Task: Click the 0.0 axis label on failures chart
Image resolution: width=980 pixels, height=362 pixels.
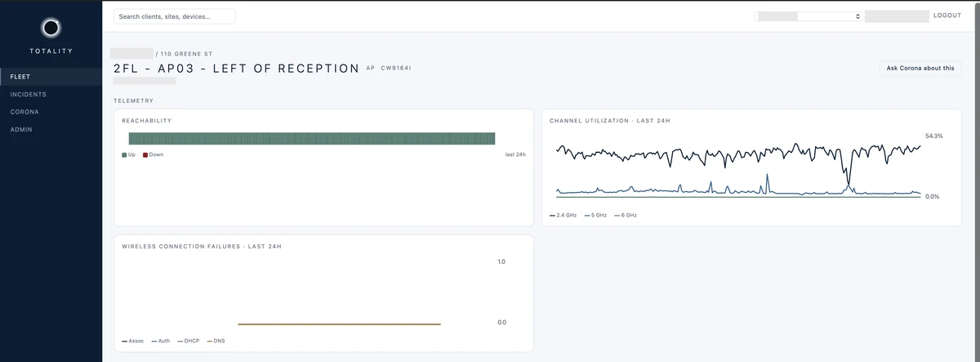Action: click(501, 323)
